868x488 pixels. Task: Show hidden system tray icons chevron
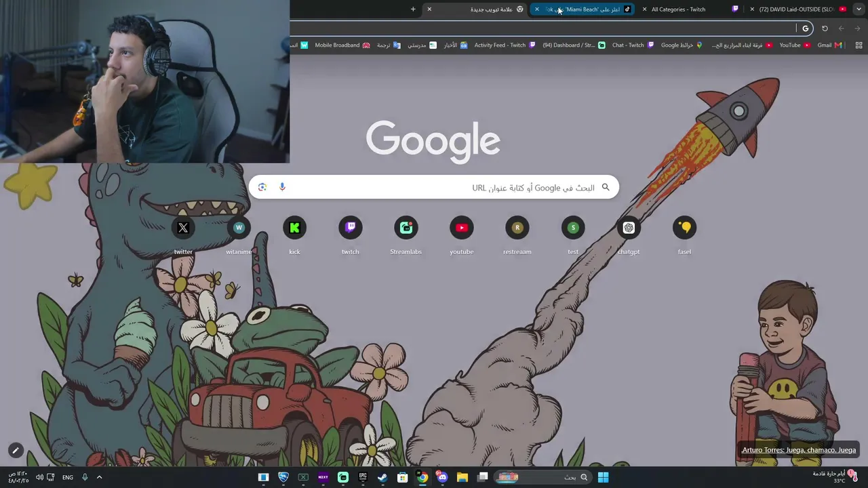[x=99, y=477]
